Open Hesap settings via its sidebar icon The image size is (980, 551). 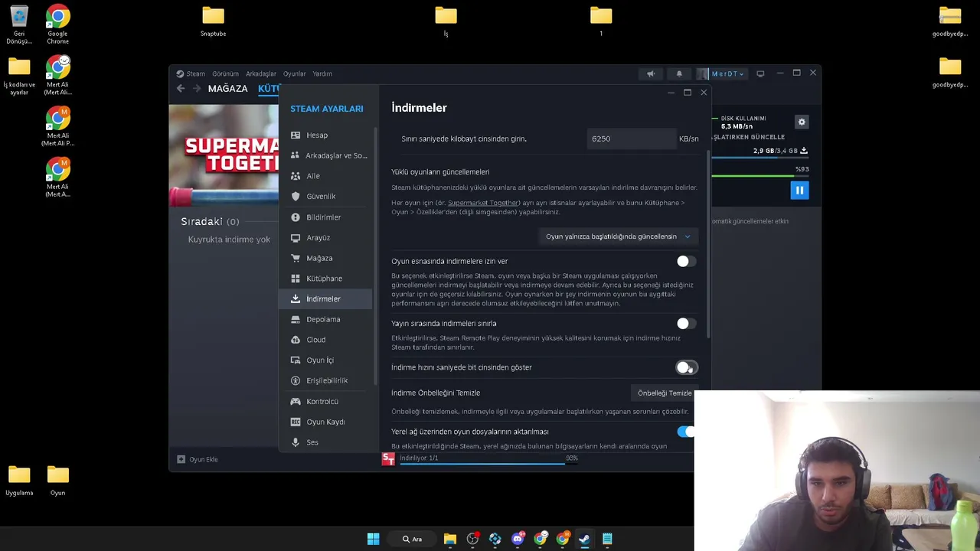point(296,135)
